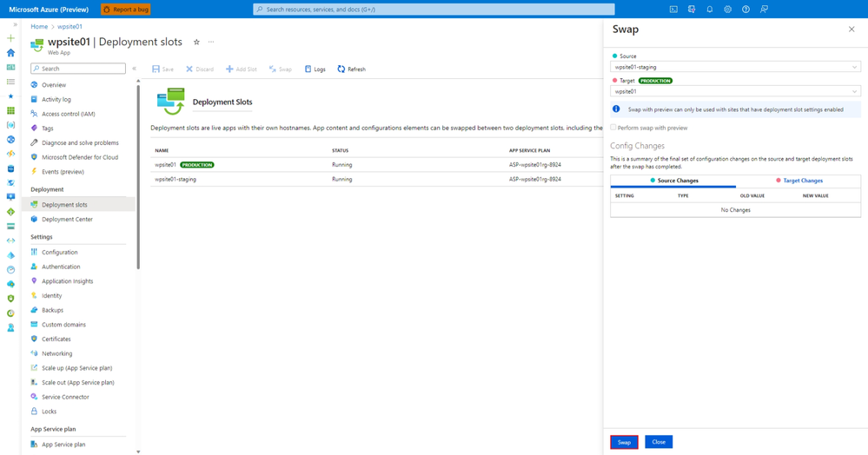Open Cloud Shell icon in top bar
The height and width of the screenshot is (455, 868).
(673, 10)
